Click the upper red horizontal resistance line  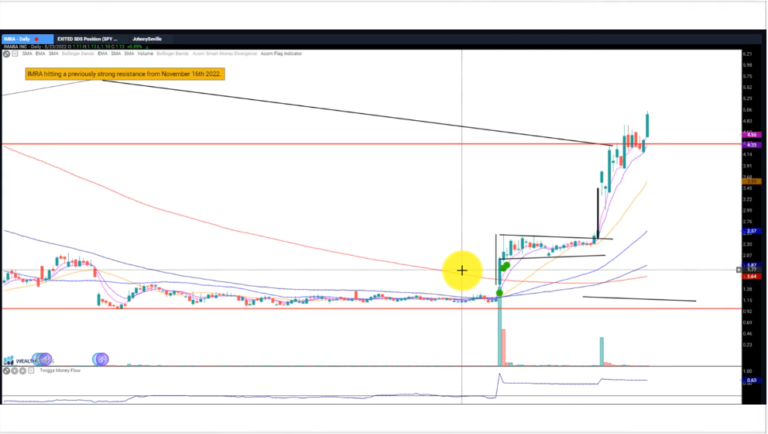[x=300, y=145]
